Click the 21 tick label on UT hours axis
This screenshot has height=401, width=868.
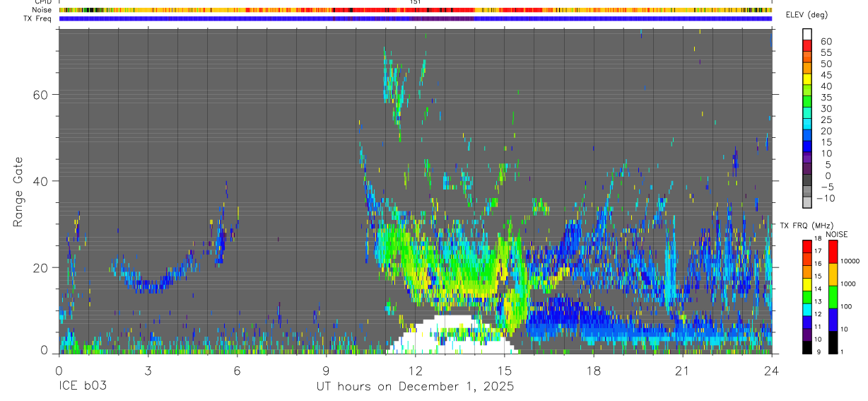pos(682,370)
